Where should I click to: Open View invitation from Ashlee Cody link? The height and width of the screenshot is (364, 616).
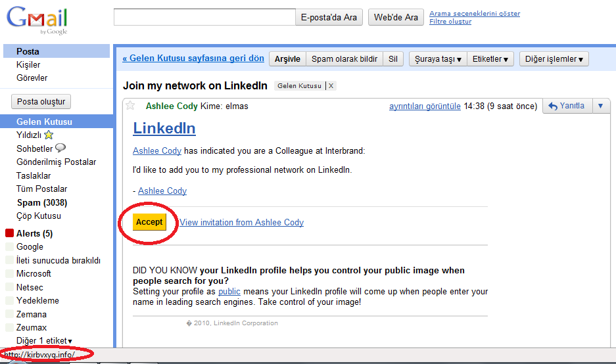(242, 222)
